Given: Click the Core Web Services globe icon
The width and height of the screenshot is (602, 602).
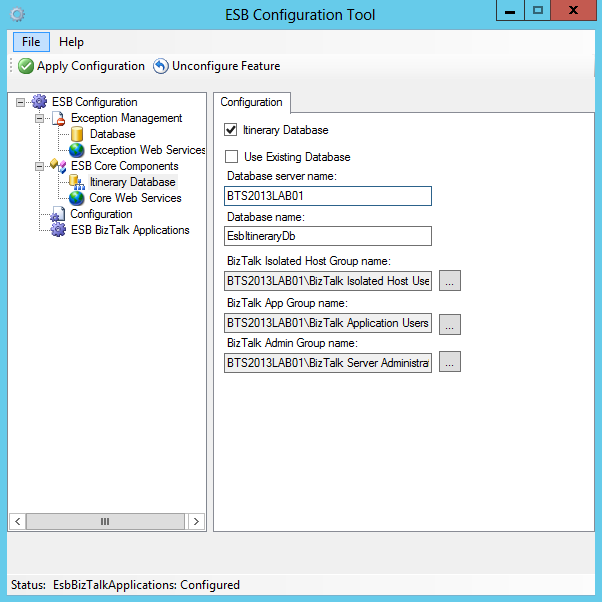Looking at the screenshot, I should pos(77,198).
